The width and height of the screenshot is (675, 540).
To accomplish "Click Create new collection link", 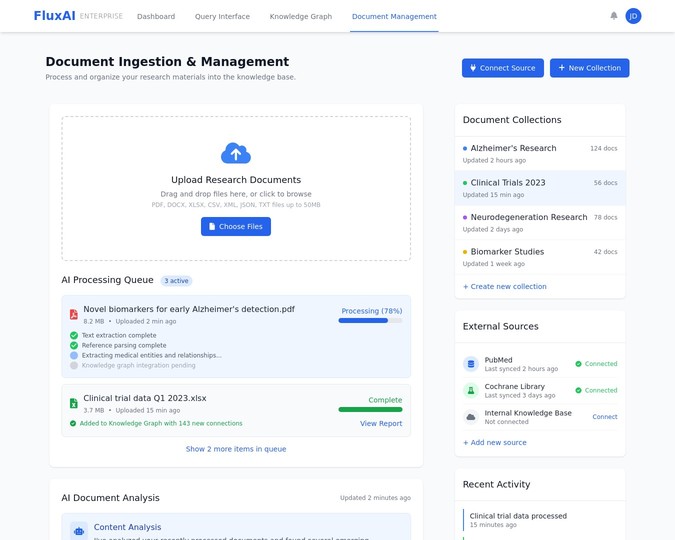I will point(505,286).
